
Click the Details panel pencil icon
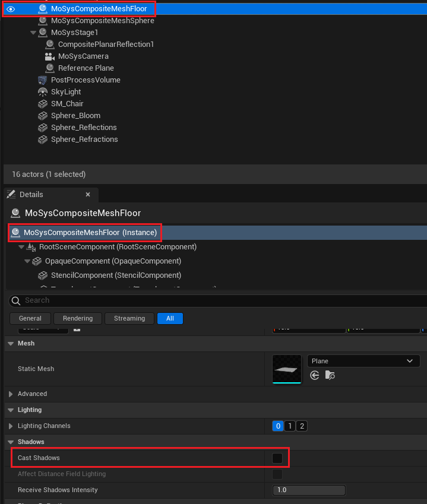tap(11, 194)
